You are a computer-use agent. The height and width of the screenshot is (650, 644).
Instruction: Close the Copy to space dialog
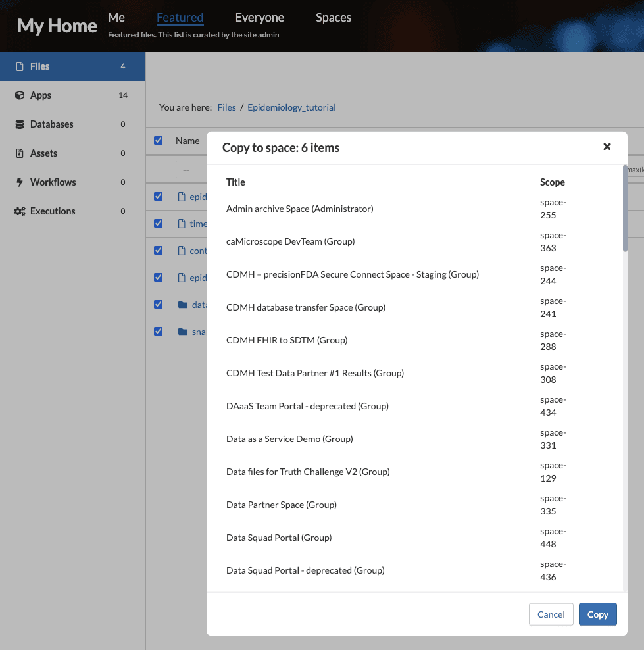click(x=607, y=147)
